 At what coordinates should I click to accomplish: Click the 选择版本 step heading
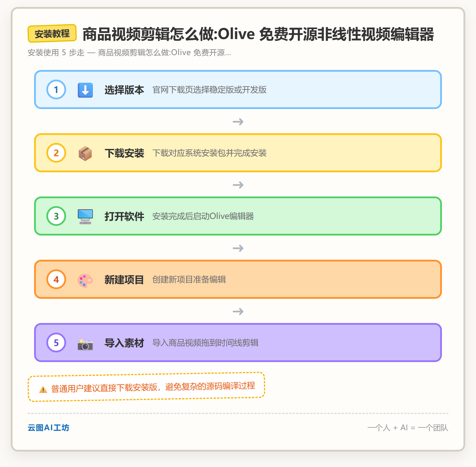pos(124,90)
